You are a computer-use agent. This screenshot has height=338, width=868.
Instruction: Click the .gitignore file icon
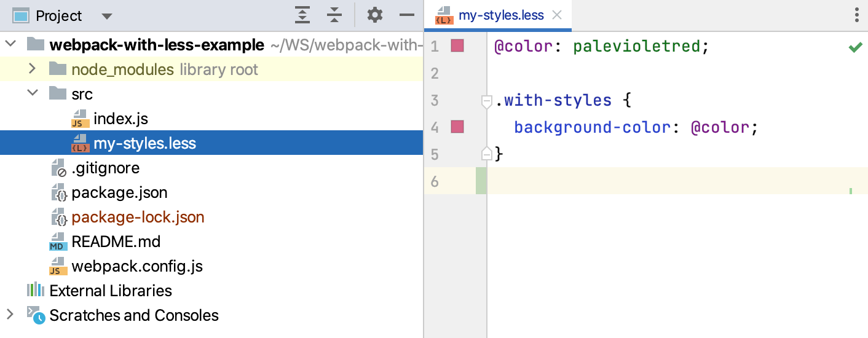pyautogui.click(x=58, y=168)
